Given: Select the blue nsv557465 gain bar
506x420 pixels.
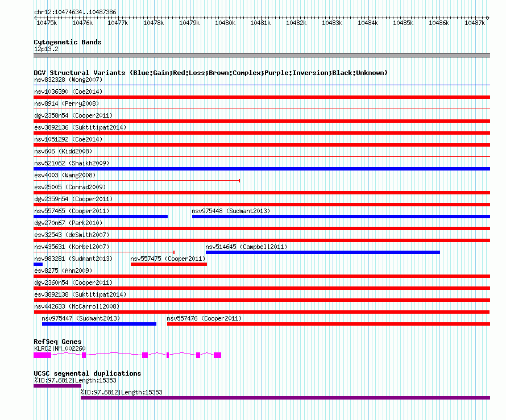Looking at the screenshot, I should click(x=101, y=217).
